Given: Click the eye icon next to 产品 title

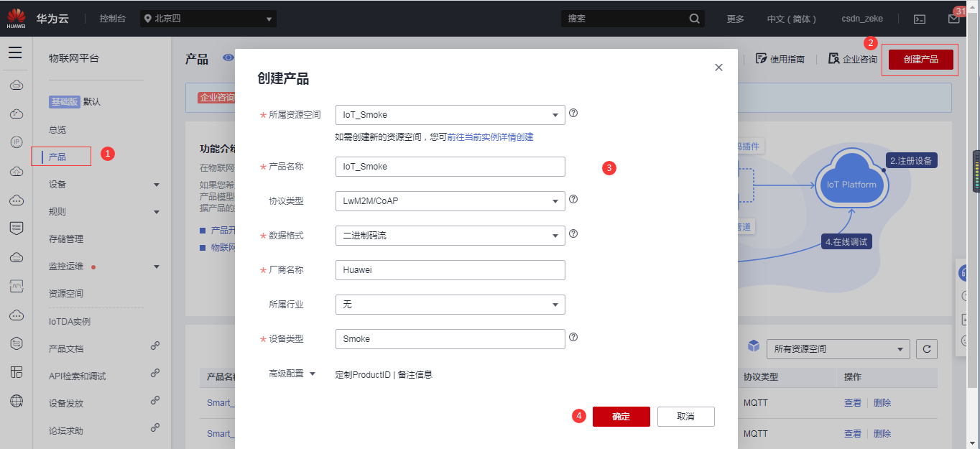Looking at the screenshot, I should [x=228, y=57].
